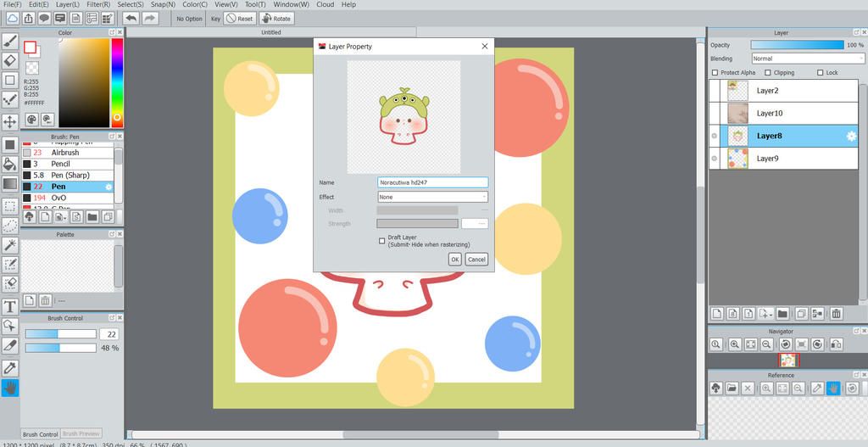Select the Brush tool in left toolbar

[x=10, y=41]
